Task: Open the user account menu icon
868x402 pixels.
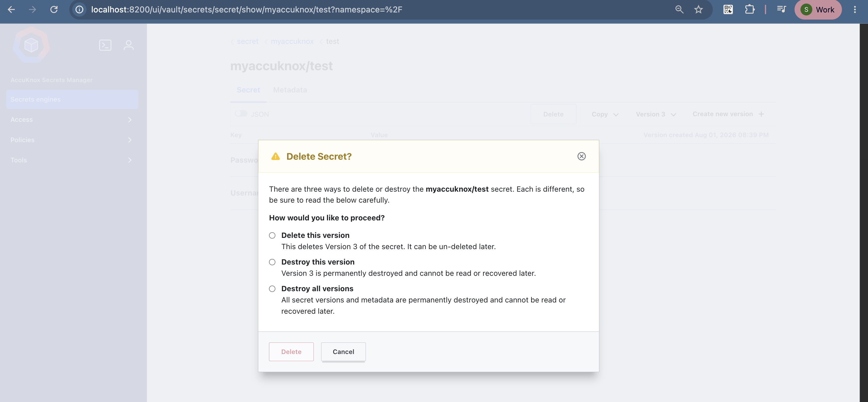Action: 128,45
